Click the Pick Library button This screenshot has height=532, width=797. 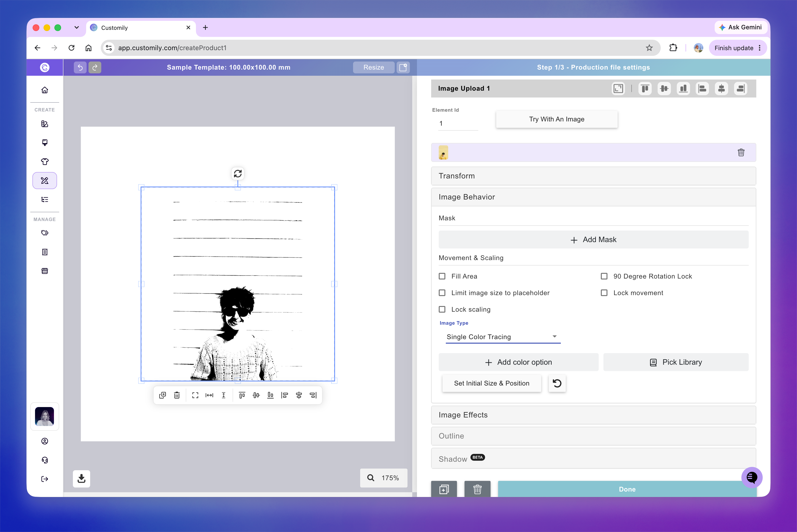676,362
